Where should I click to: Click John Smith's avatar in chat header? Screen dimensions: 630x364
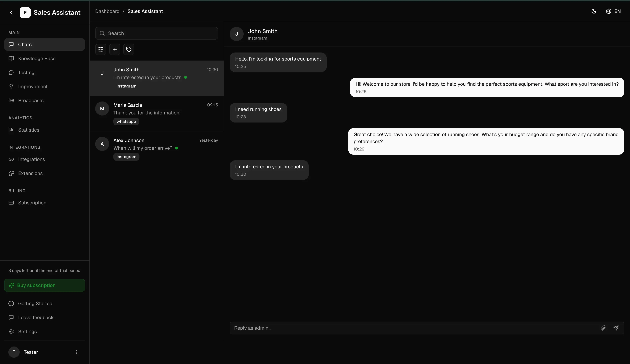coord(236,34)
